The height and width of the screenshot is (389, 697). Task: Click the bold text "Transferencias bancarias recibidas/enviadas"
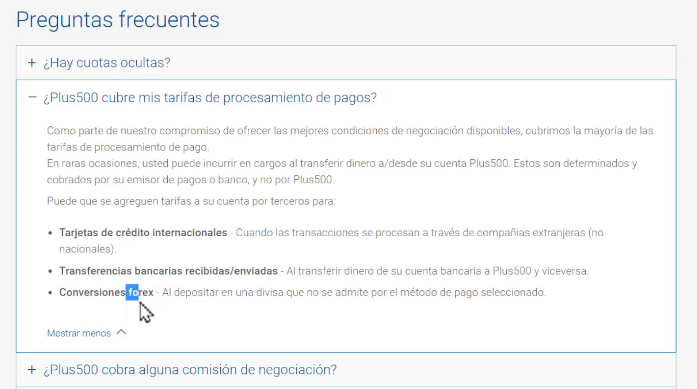click(168, 271)
